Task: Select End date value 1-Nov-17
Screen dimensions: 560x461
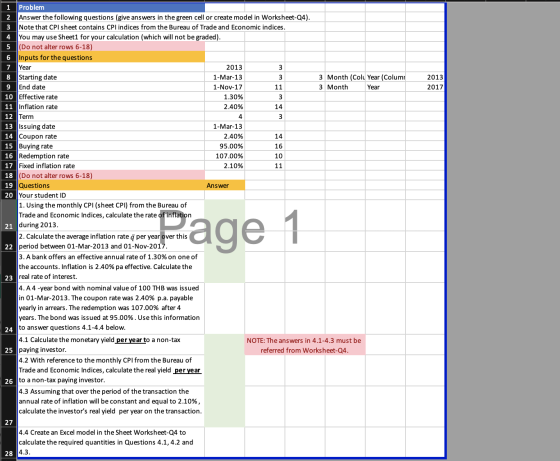Action: click(225, 87)
